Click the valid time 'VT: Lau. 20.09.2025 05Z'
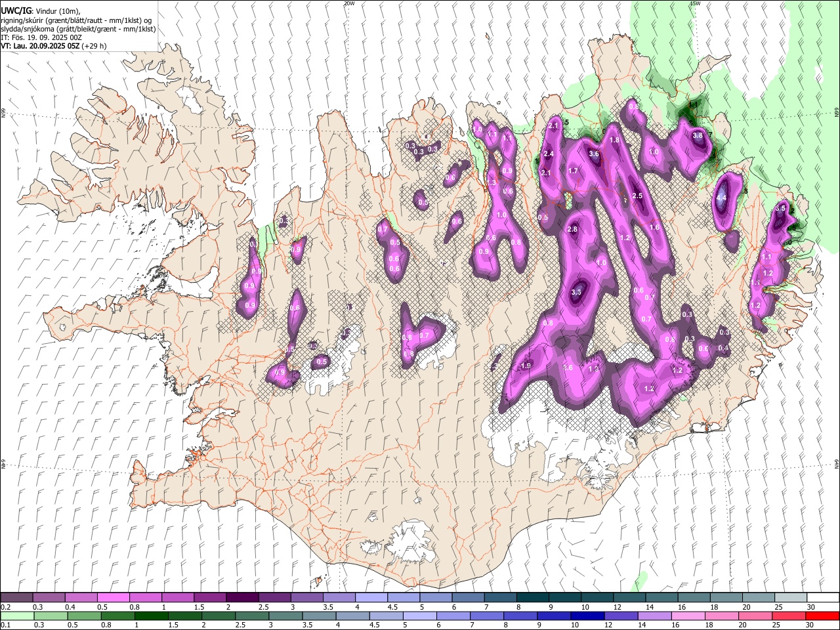The height and width of the screenshot is (630, 840). click(x=41, y=46)
